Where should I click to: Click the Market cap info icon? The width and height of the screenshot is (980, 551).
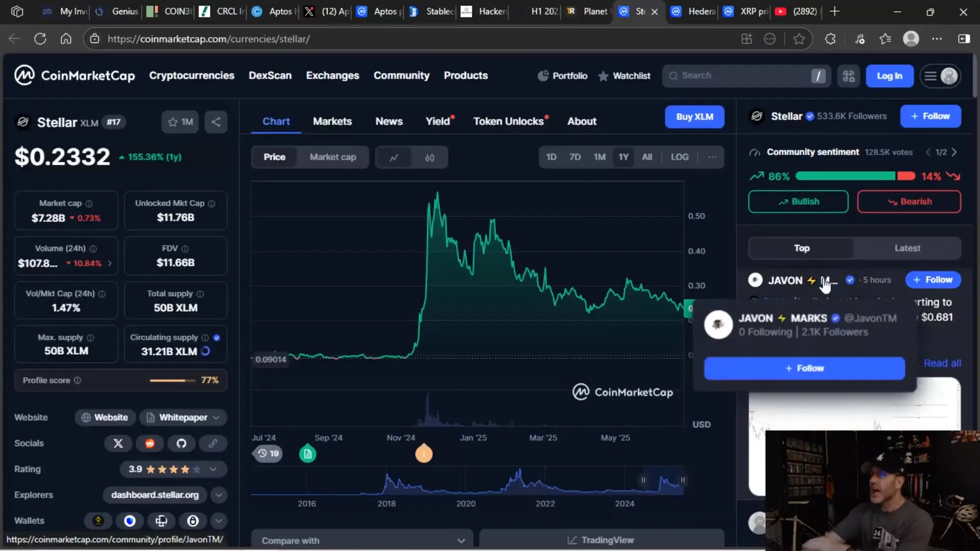(89, 204)
